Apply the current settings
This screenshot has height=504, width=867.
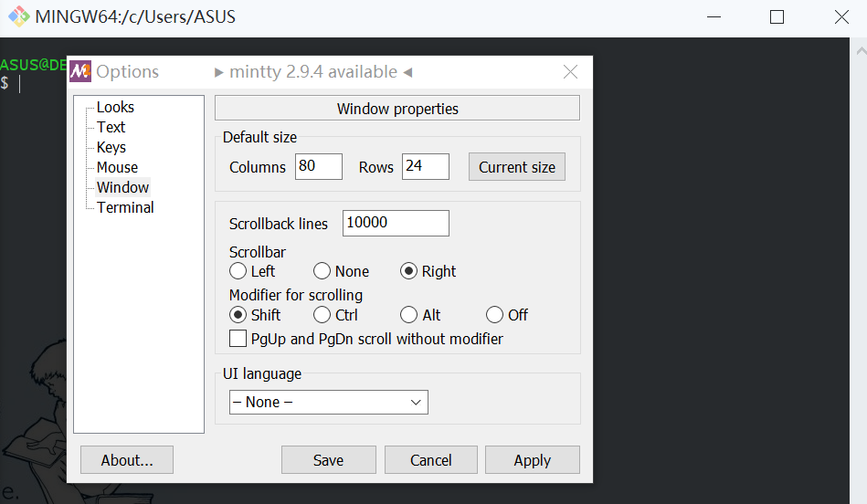(533, 460)
